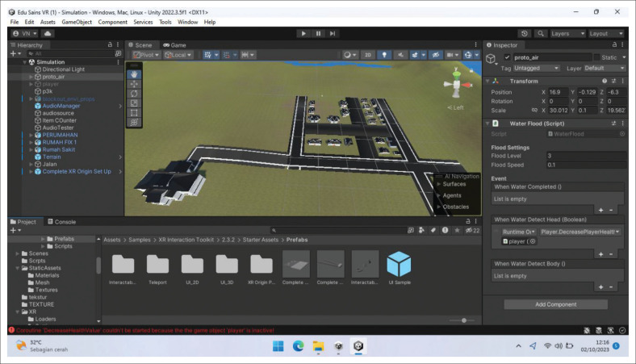Open the Undo History icon
Viewport: 636px width, 364px height.
tap(525, 33)
